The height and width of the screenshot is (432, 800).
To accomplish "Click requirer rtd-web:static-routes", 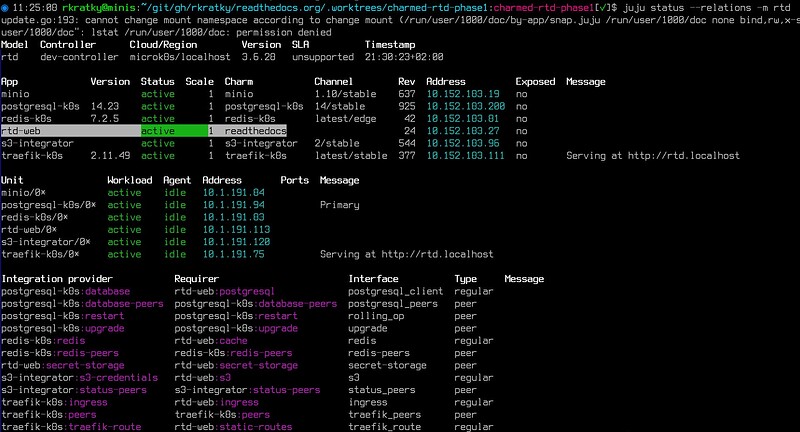I will pyautogui.click(x=233, y=426).
